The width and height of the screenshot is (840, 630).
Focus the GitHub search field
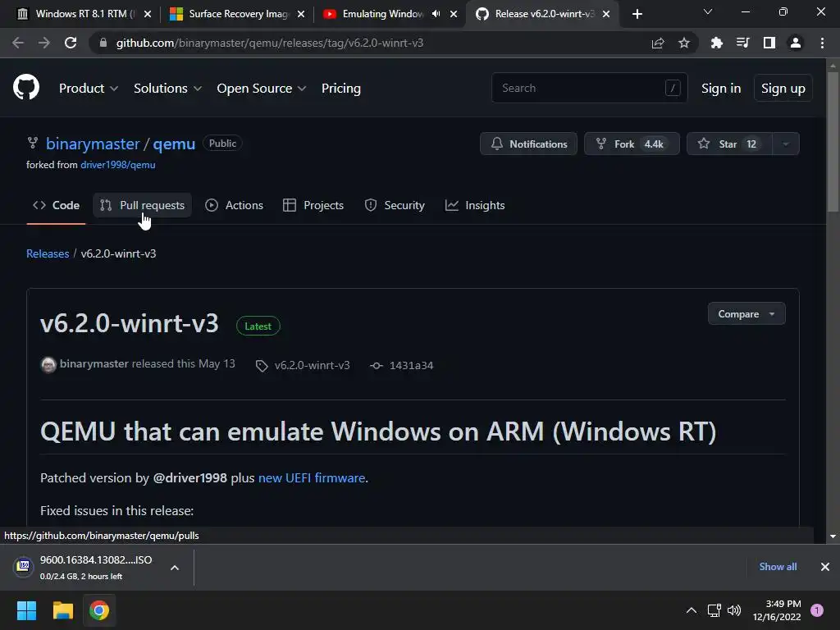tap(589, 88)
